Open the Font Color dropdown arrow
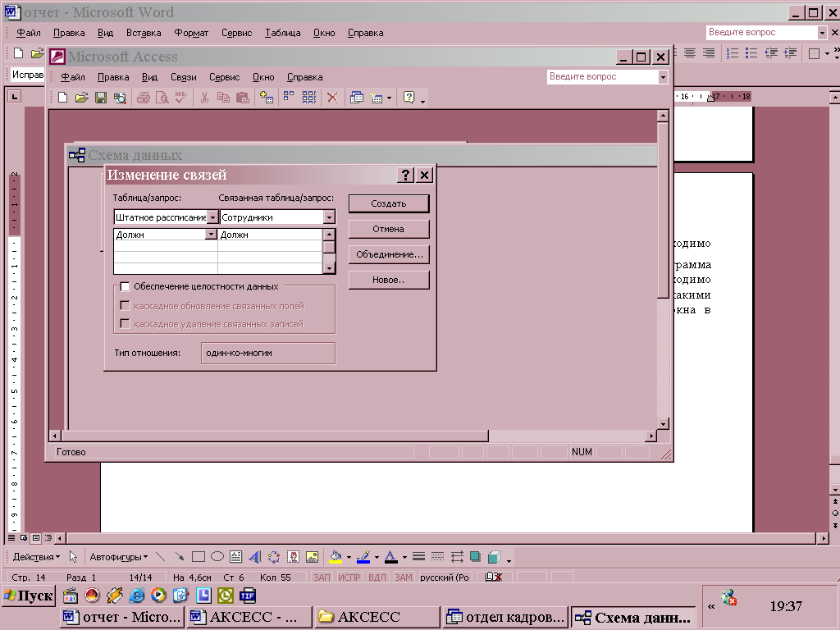 (x=404, y=557)
